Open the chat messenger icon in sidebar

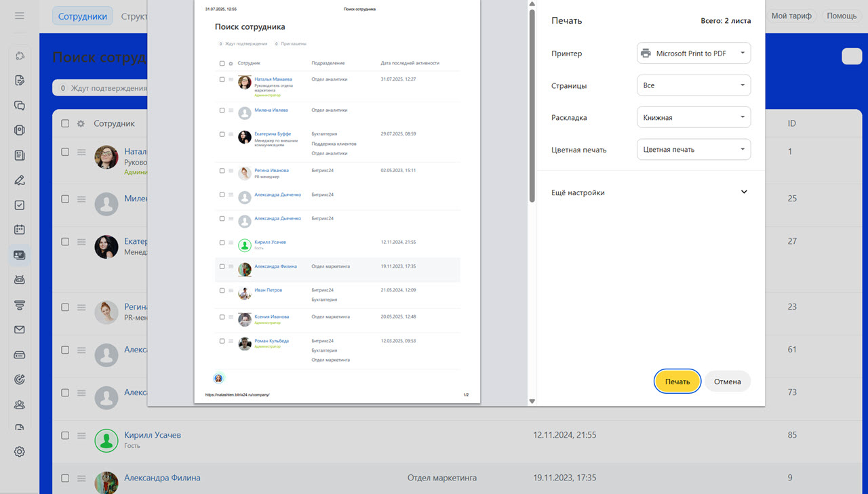[x=20, y=106]
